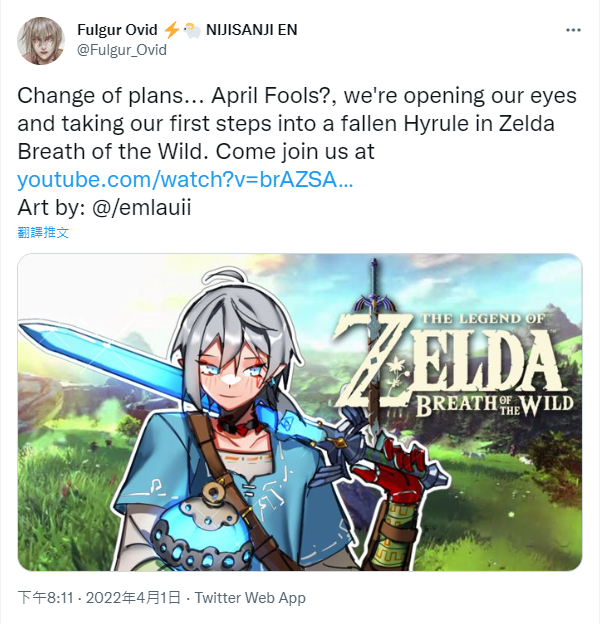Viewport: 600px width, 624px height.
Task: Click the 2022年4月1日 date text
Action: click(x=133, y=598)
